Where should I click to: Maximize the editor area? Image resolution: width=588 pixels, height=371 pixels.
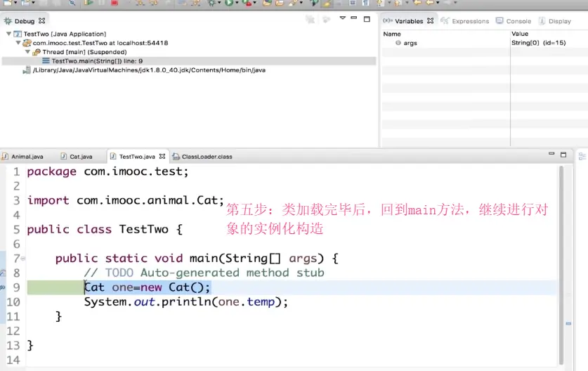coord(563,155)
